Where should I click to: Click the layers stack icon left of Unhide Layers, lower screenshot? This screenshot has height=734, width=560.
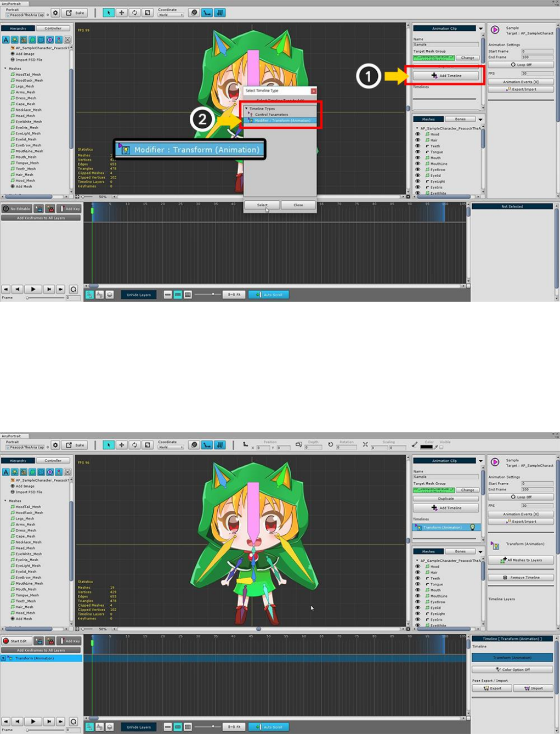pos(110,727)
